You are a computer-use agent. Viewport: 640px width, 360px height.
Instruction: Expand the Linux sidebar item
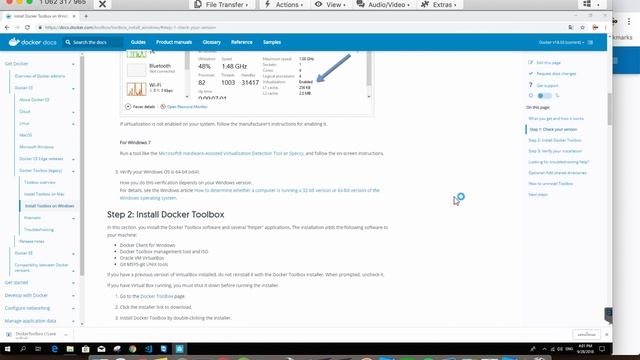(x=73, y=124)
